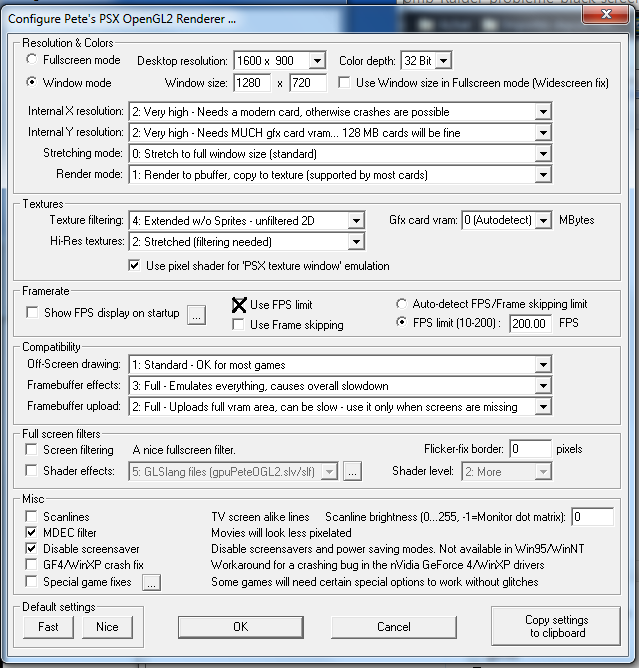Apply Fast default settings
The height and width of the screenshot is (668, 639).
pos(48,627)
